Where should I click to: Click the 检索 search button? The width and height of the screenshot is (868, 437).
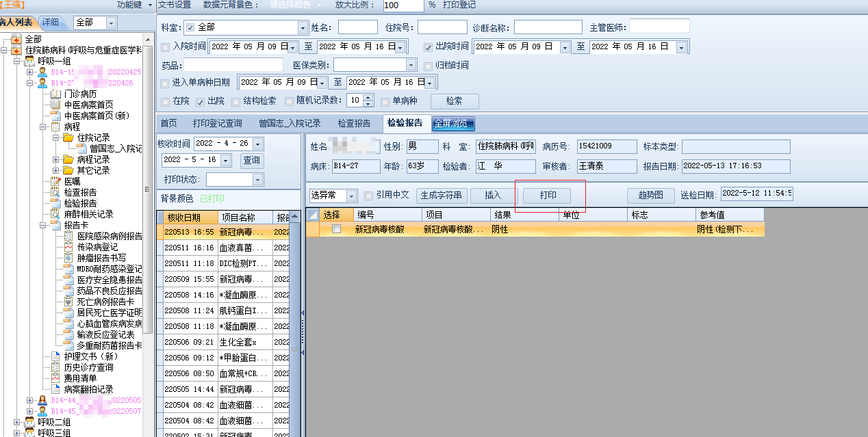click(454, 101)
